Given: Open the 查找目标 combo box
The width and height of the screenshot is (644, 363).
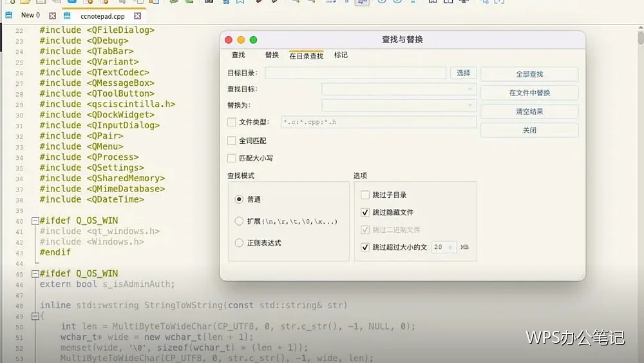Looking at the screenshot, I should tap(399, 89).
